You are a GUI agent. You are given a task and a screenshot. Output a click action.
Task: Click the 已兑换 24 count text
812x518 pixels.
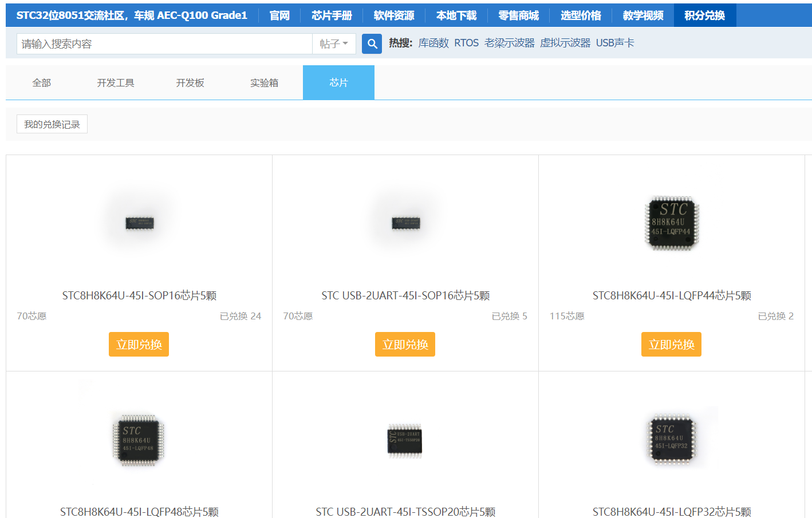(241, 316)
